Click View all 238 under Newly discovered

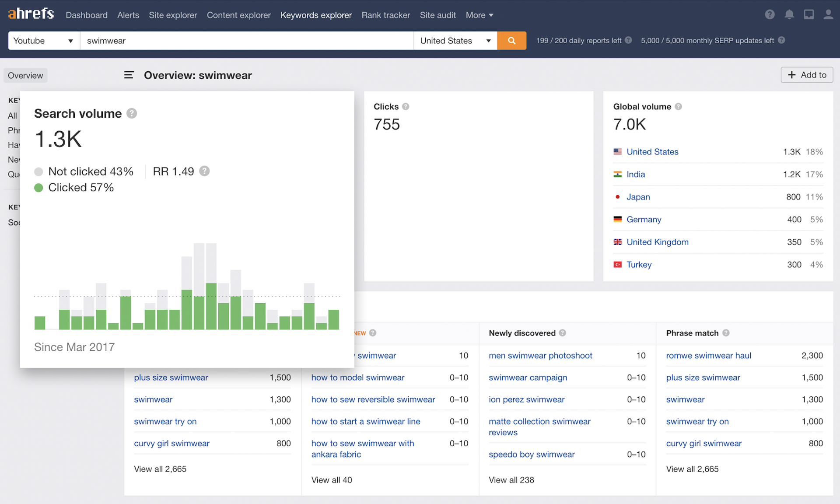[511, 480]
